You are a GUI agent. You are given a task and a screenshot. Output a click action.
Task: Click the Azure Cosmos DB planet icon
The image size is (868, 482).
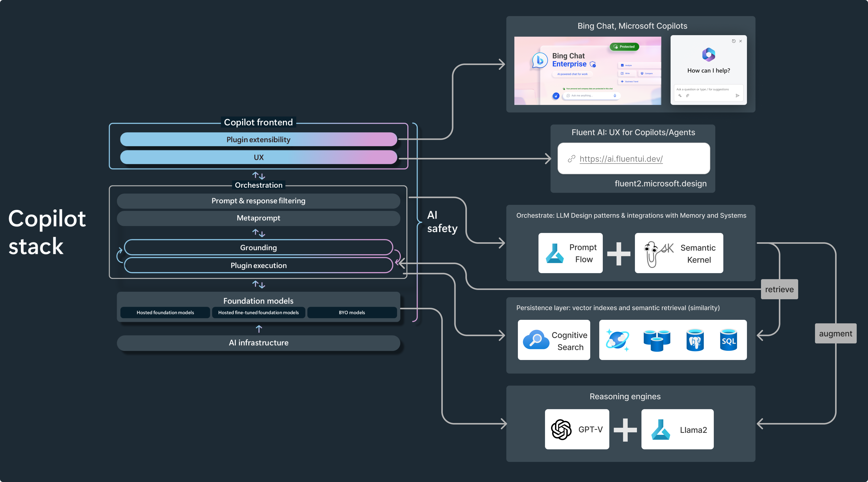point(617,340)
